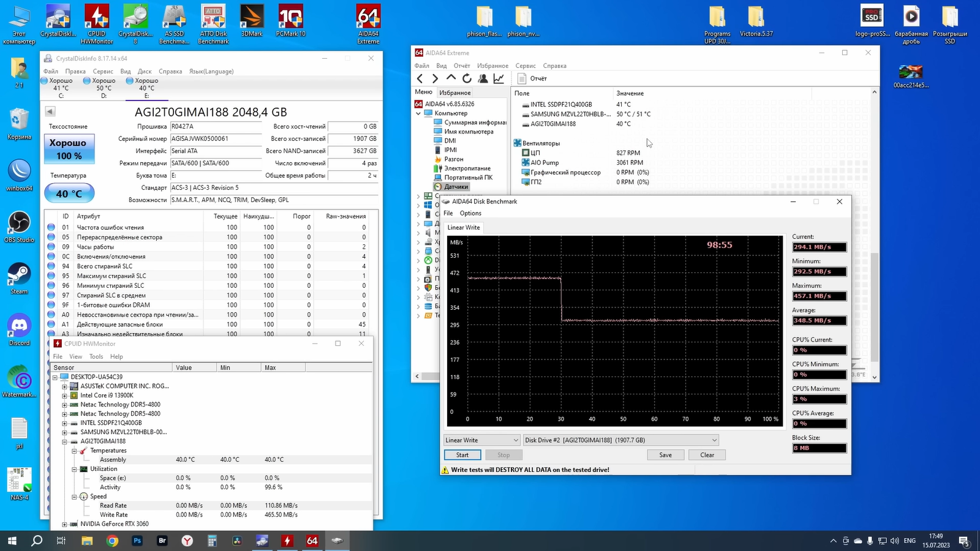This screenshot has height=551, width=980.
Task: Open the Options menu in Disk Benchmark
Action: (x=470, y=213)
